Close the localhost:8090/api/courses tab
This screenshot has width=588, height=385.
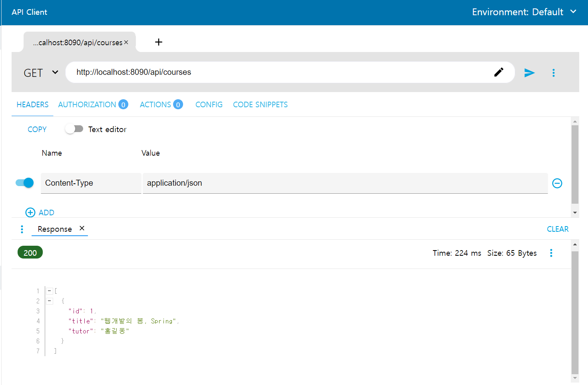(x=126, y=42)
